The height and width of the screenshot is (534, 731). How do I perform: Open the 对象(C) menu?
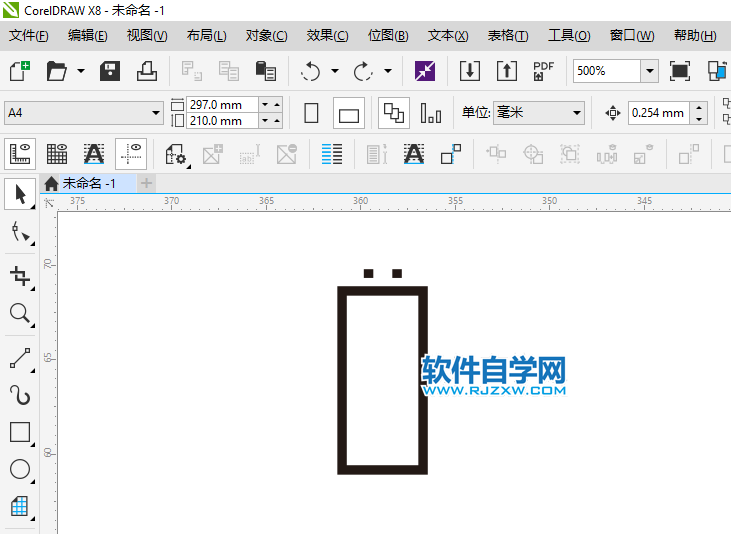(266, 35)
